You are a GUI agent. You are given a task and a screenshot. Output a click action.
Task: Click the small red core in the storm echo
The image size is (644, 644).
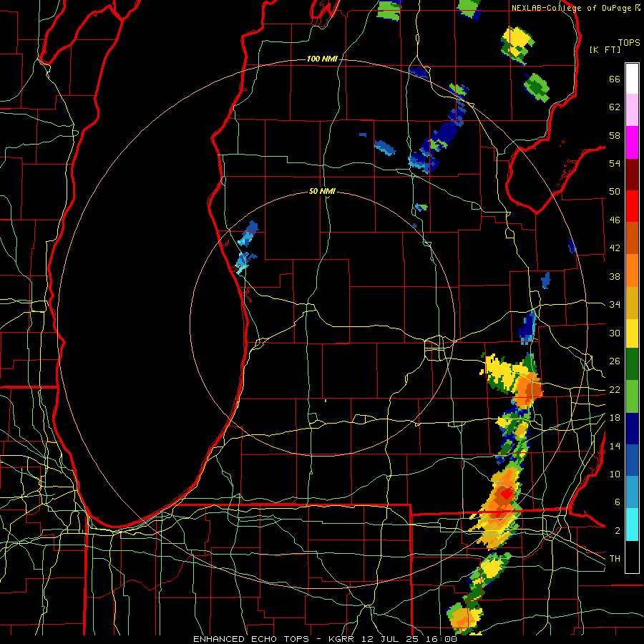pyautogui.click(x=507, y=493)
